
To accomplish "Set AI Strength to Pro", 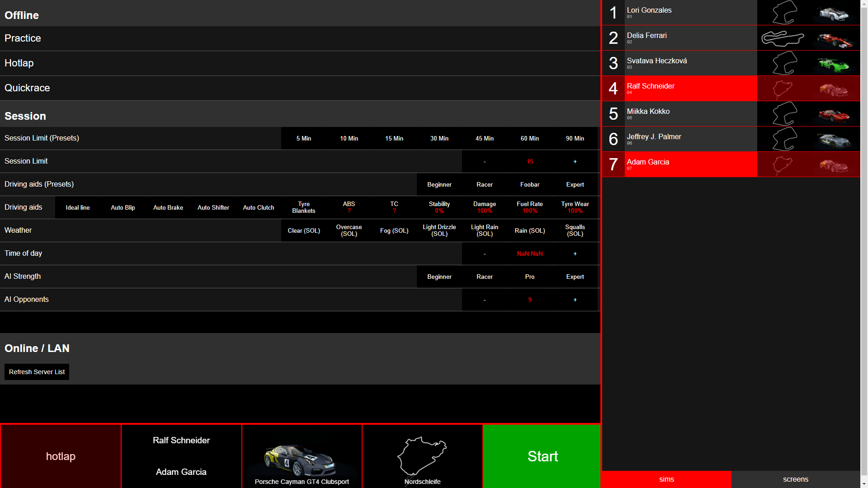I will (529, 277).
